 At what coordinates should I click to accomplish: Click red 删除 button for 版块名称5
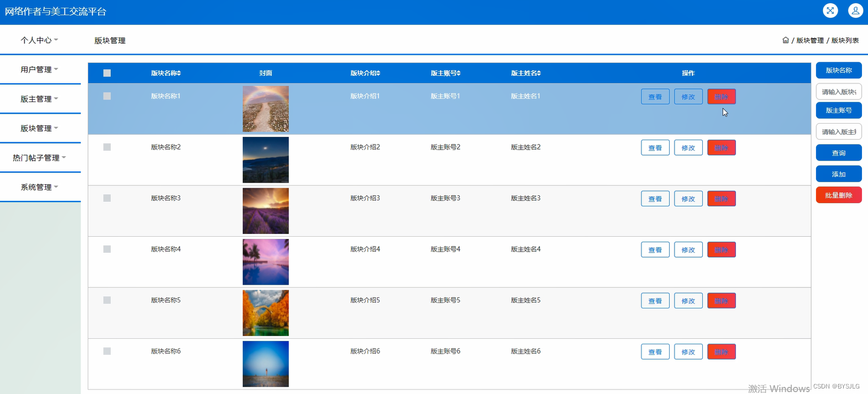tap(722, 301)
